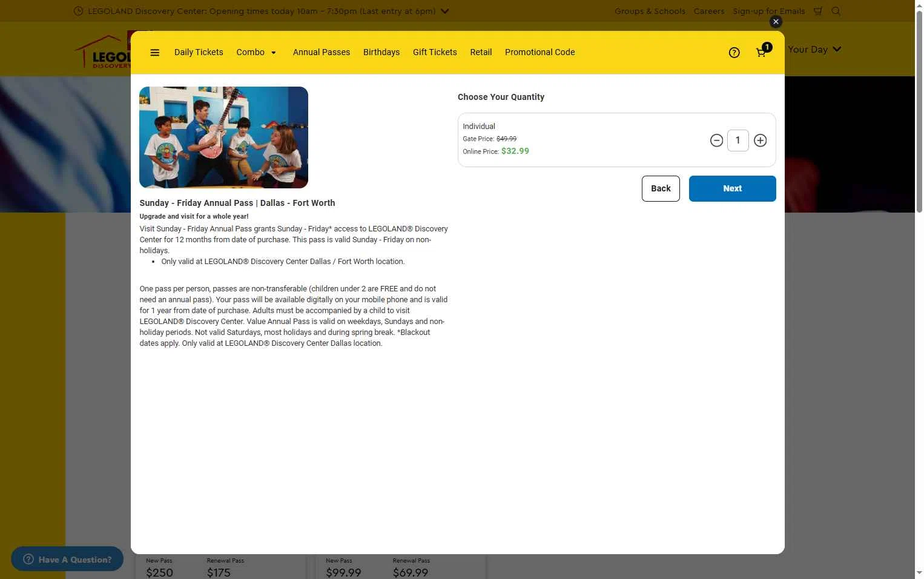Click the Individual ticket type label
Screen dimensions: 924x579
click(479, 126)
